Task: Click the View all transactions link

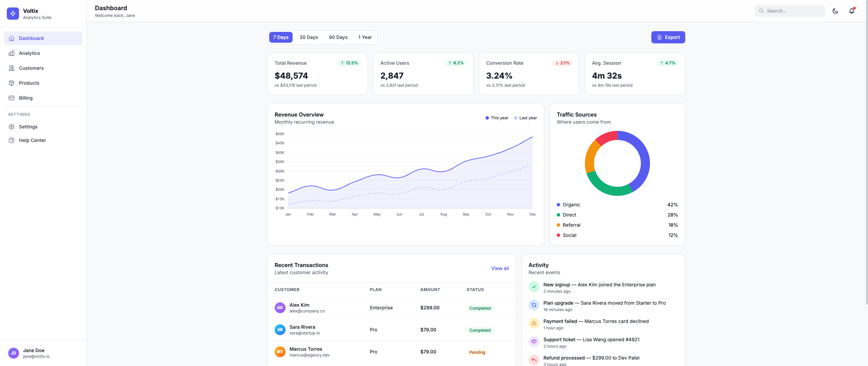Action: pyautogui.click(x=500, y=268)
